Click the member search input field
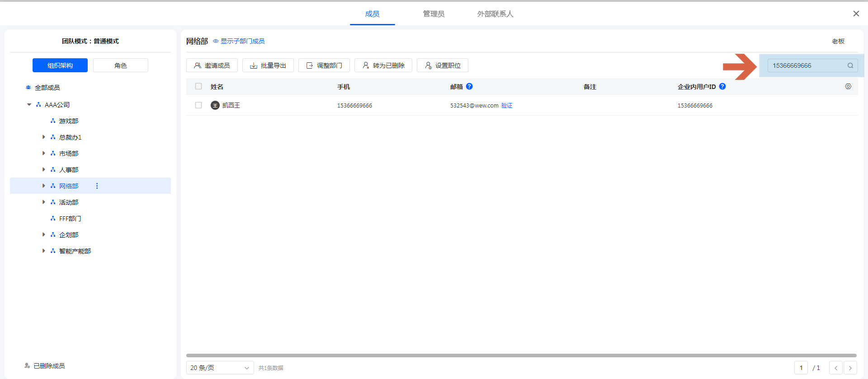 pyautogui.click(x=806, y=66)
